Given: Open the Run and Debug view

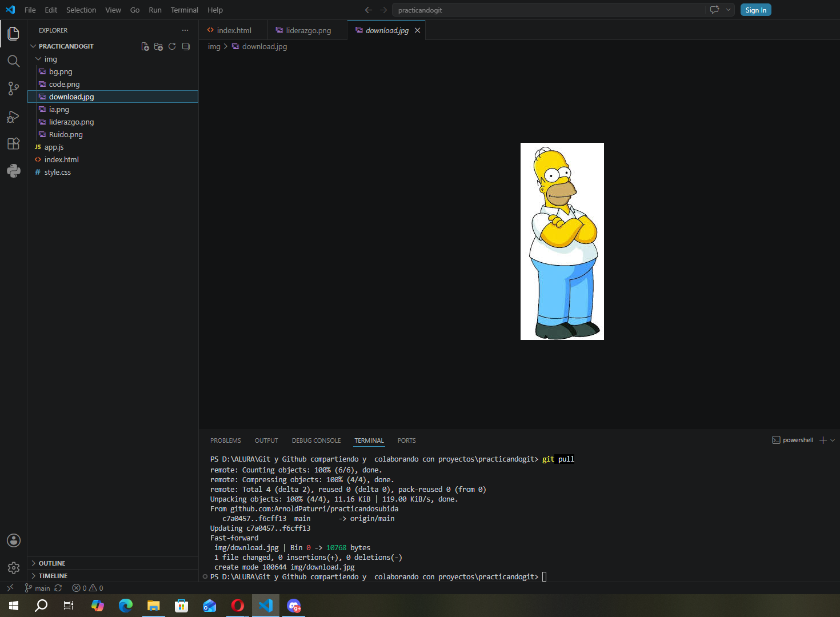Looking at the screenshot, I should (14, 116).
